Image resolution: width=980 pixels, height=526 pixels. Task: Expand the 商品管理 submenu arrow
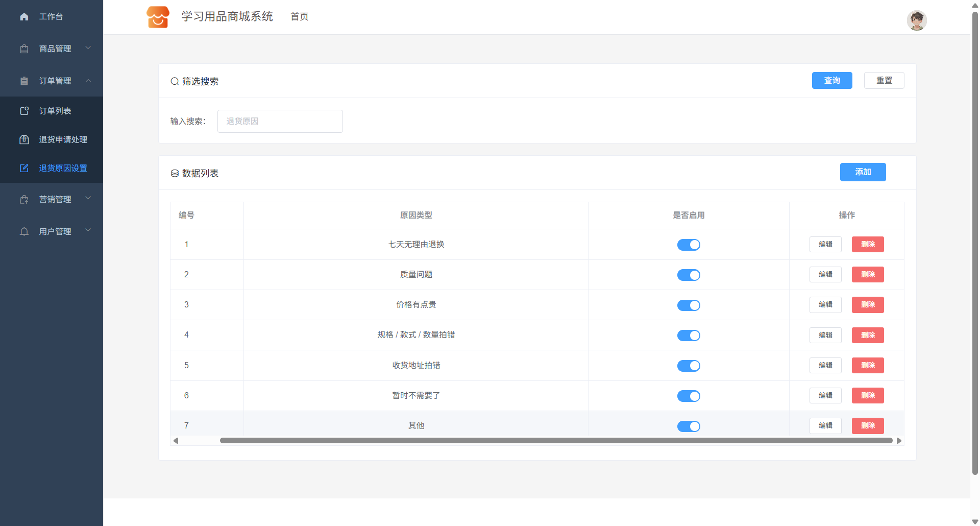click(x=88, y=48)
